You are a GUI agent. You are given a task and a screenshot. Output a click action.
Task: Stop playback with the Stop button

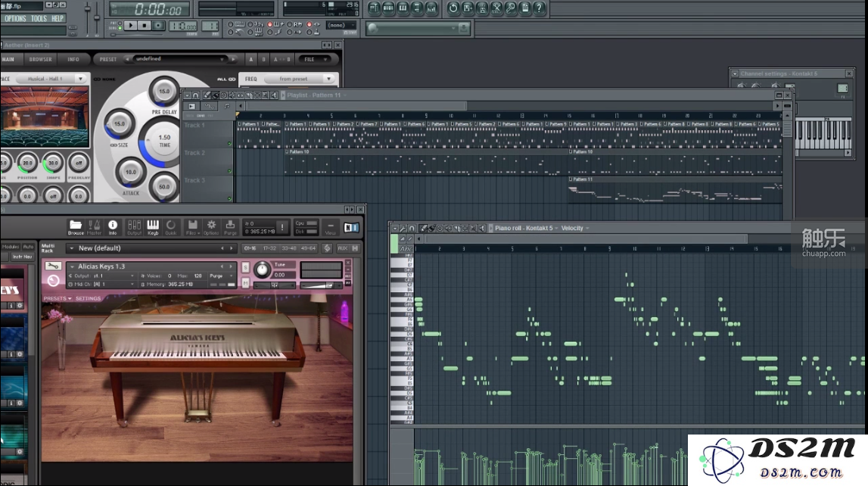tap(144, 26)
